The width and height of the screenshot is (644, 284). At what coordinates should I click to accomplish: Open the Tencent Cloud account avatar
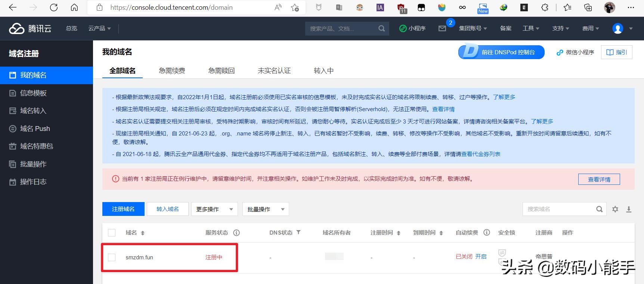pos(618,28)
